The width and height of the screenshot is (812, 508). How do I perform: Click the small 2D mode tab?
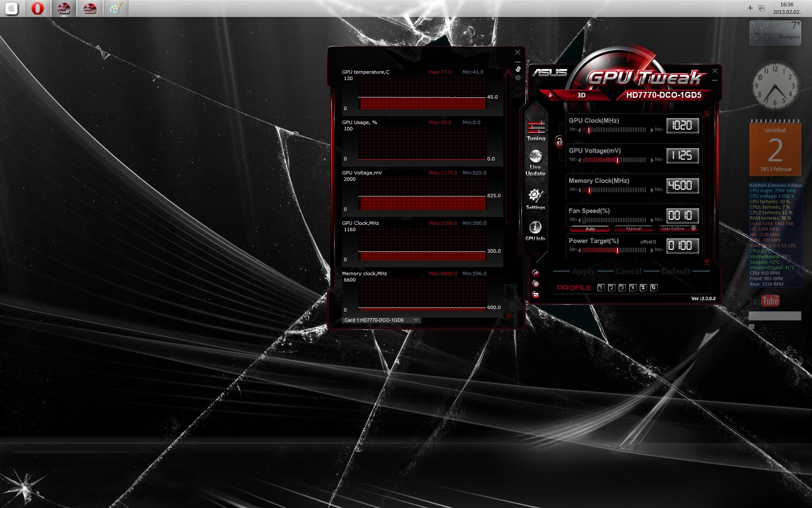point(550,95)
